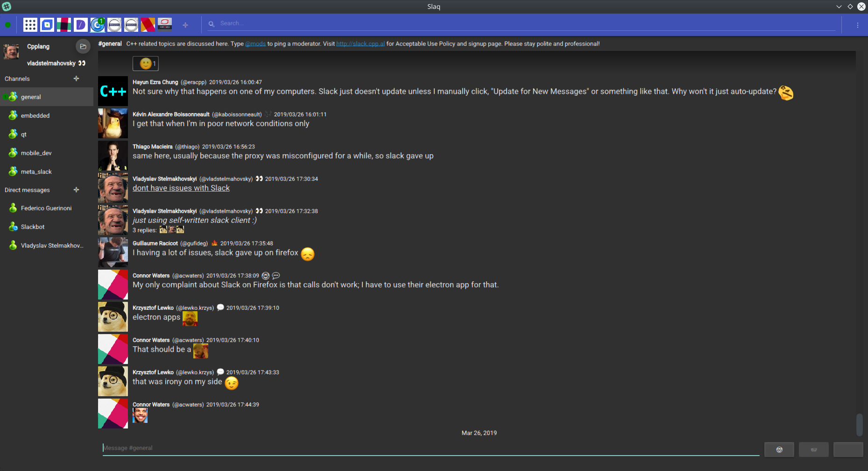868x471 pixels.
Task: Go to the mobile_dev channel
Action: pos(47,153)
